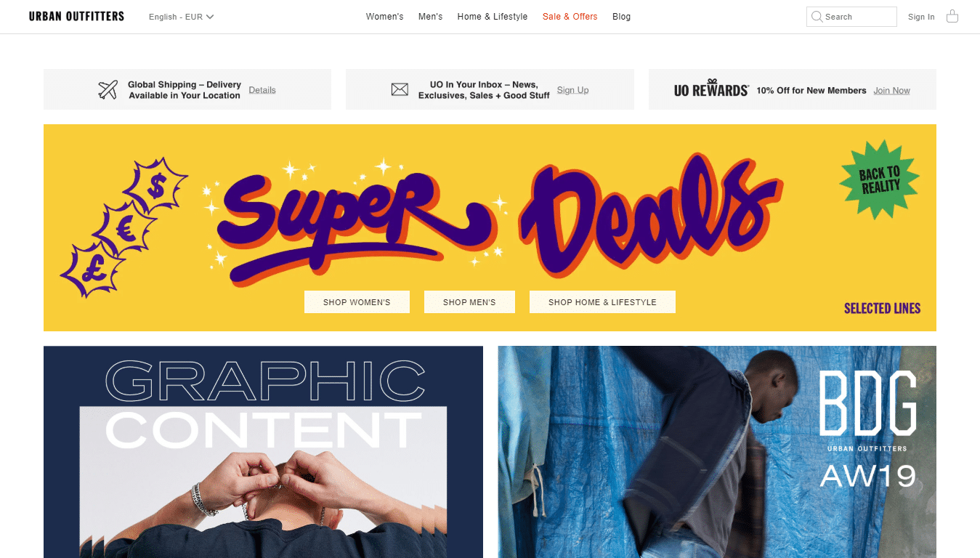Focus the Search input field
The height and width of the screenshot is (558, 980).
(851, 17)
